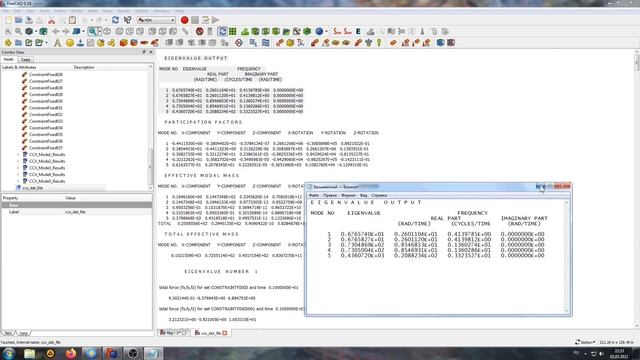
Task: Open the Gesture navigation style dropdown
Action: [585, 342]
